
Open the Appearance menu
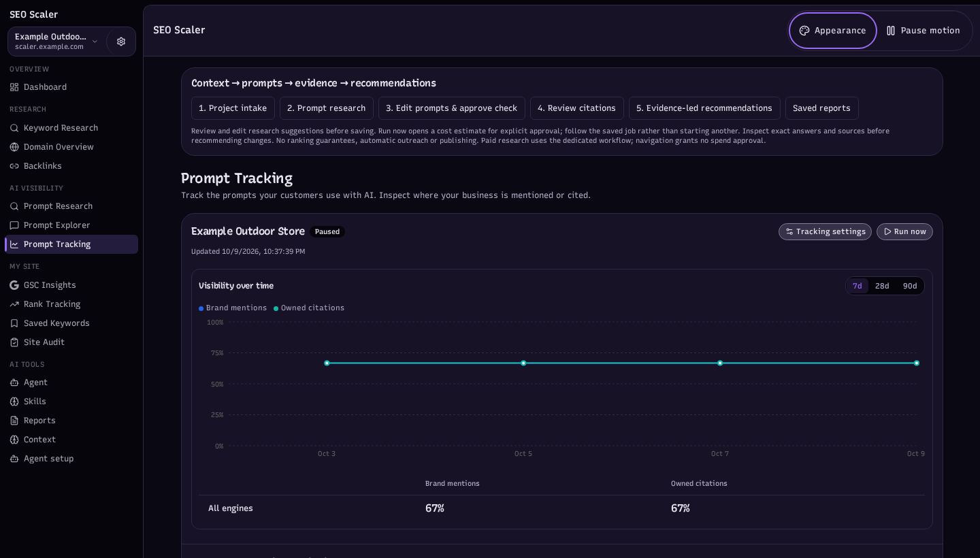tap(833, 31)
